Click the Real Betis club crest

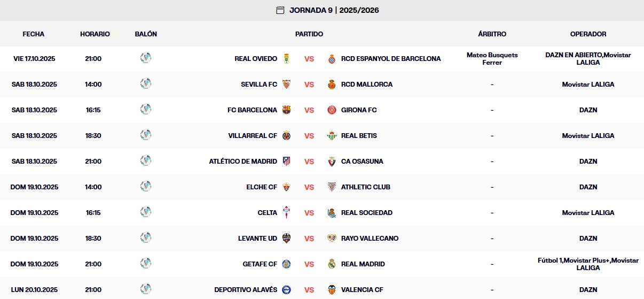[332, 135]
